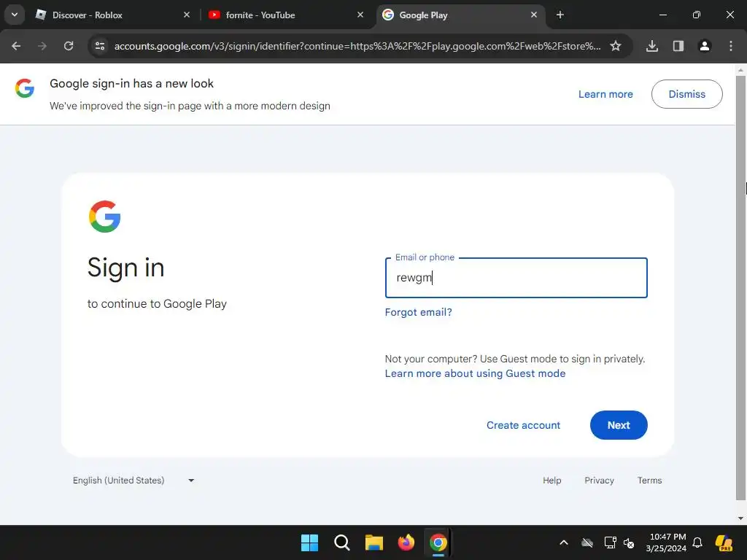Open the notifications bell icon
Image resolution: width=747 pixels, height=560 pixels.
pos(697,542)
